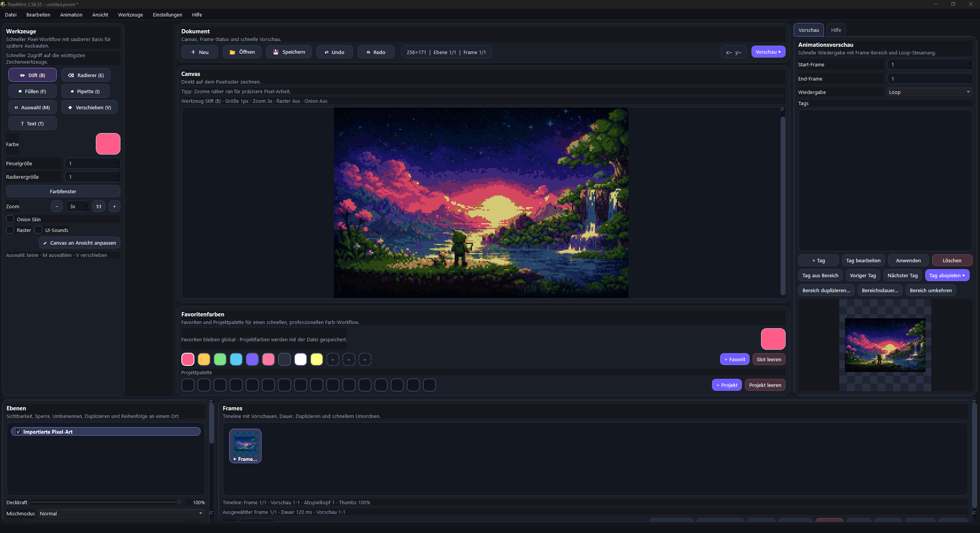Expand the Mischmodus Normal dropdown
This screenshot has width=980, height=533.
click(x=121, y=513)
